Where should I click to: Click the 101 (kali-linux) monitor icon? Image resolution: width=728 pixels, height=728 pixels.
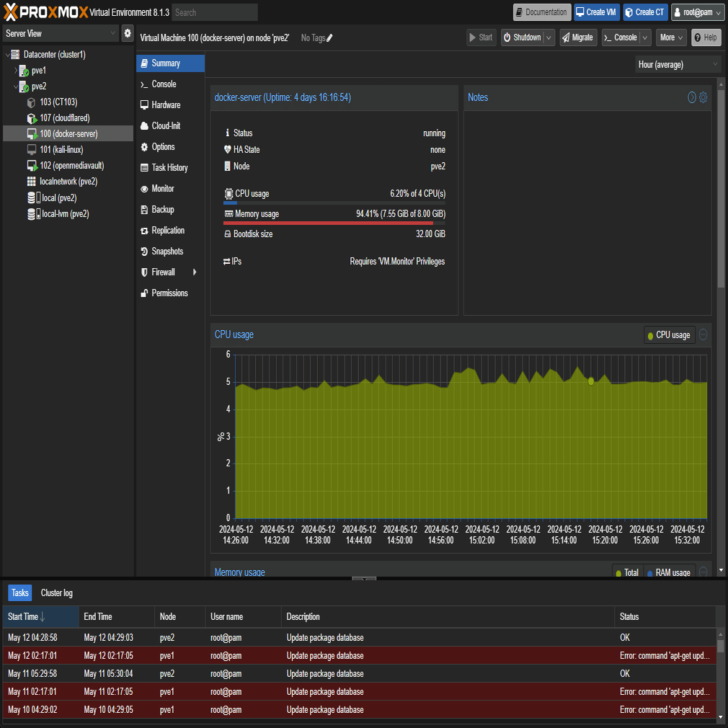coord(32,149)
